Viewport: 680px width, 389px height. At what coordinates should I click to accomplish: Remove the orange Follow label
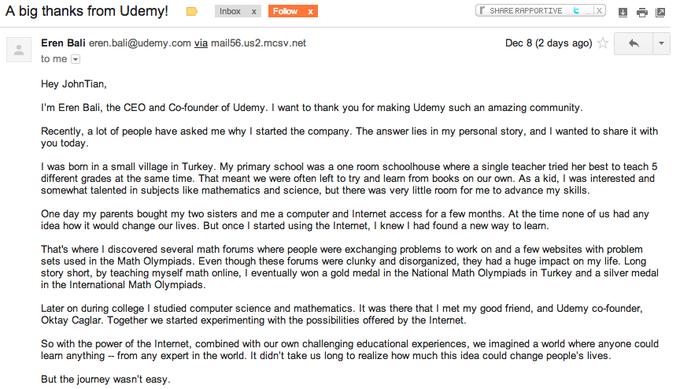pos(311,12)
